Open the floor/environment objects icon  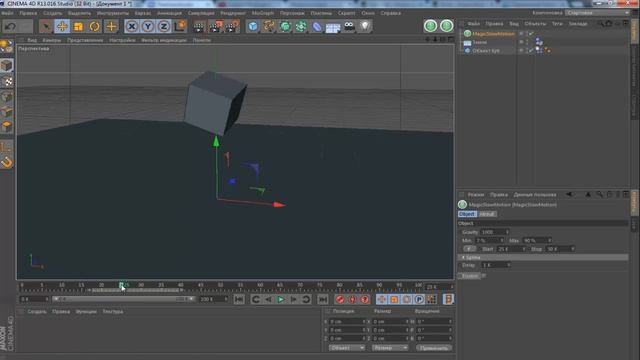click(333, 27)
